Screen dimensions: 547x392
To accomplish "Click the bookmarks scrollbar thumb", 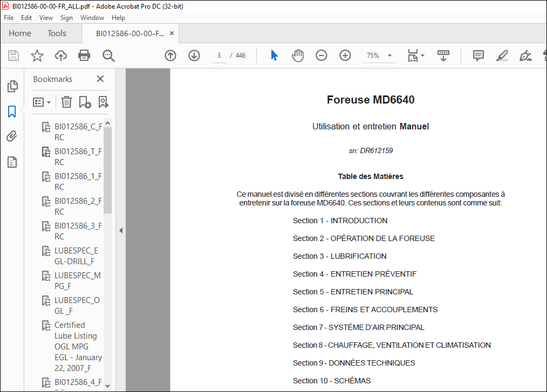I will [x=107, y=170].
